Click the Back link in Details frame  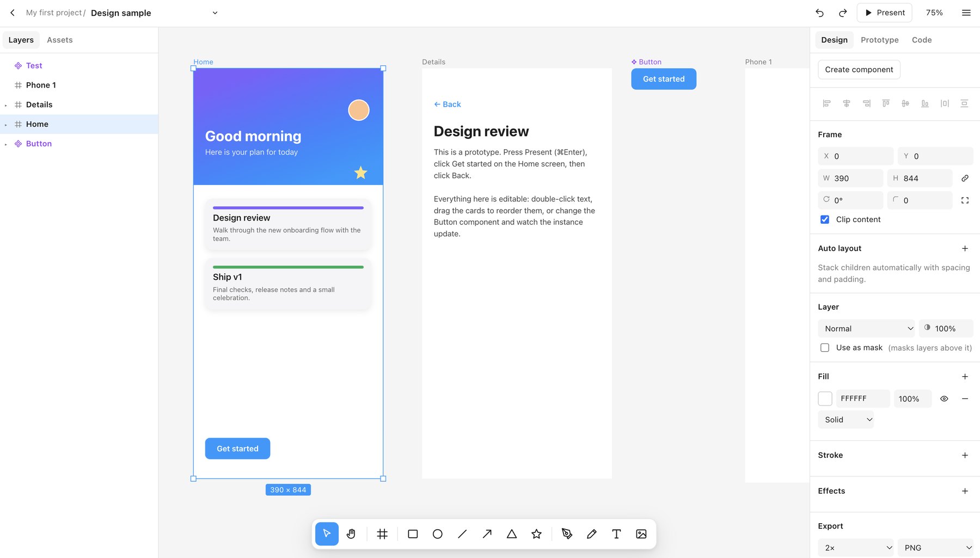tap(448, 105)
